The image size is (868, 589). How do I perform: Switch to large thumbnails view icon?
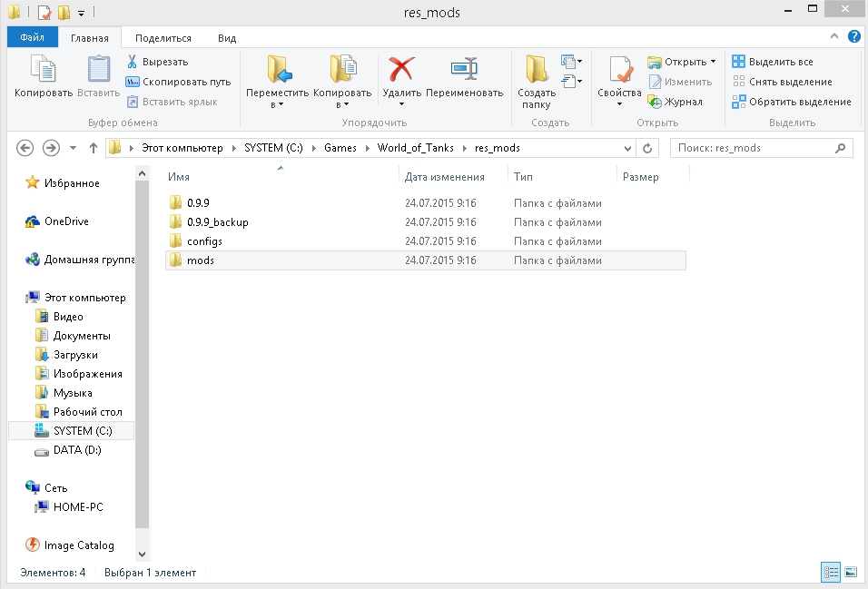coord(851,572)
